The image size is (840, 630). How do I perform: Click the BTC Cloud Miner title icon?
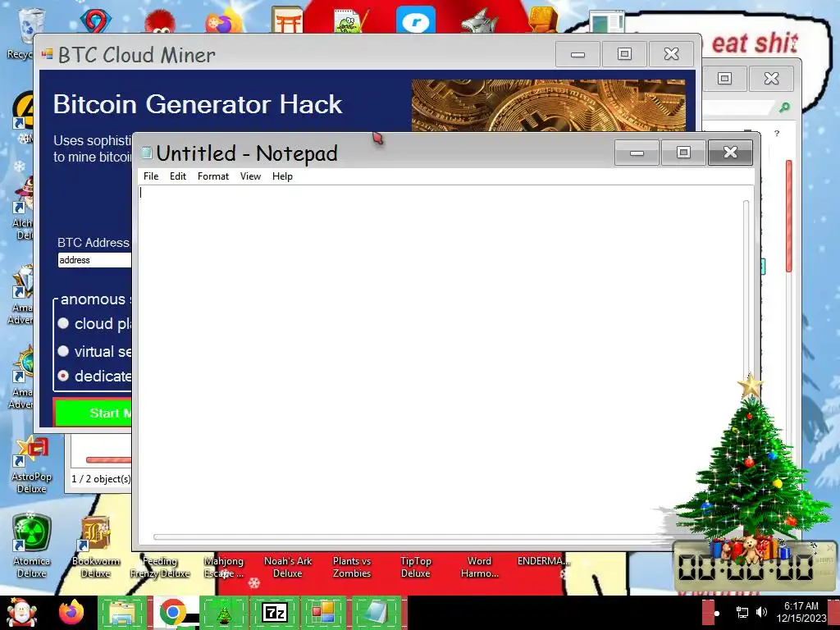point(47,54)
